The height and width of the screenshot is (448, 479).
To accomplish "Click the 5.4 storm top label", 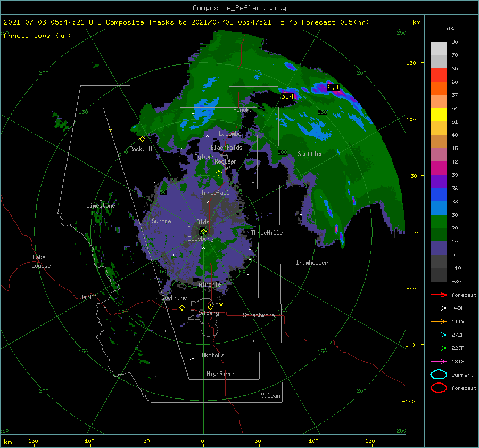I will (x=287, y=96).
